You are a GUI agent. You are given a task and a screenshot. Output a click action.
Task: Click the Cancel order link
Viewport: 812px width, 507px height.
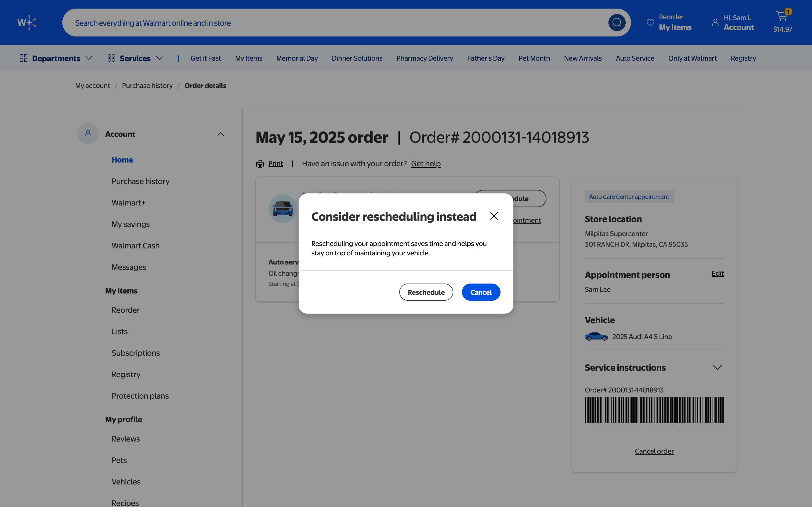[x=654, y=451]
